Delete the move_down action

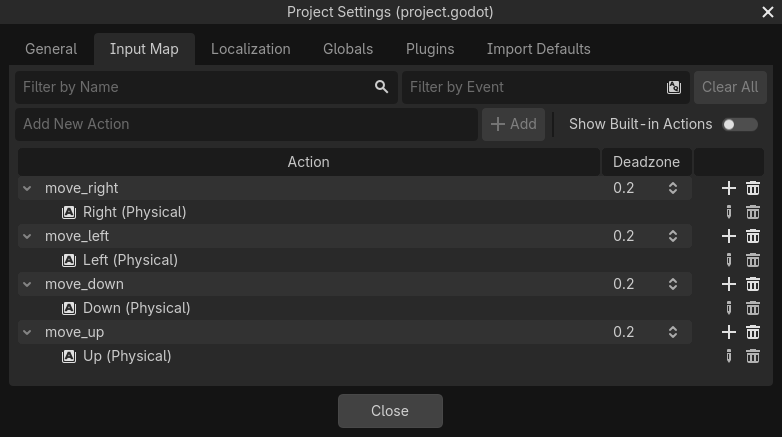(753, 284)
